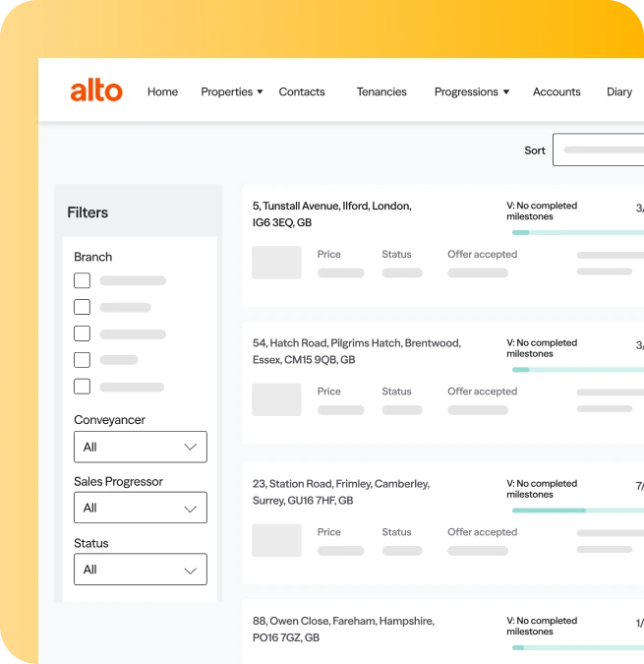Enable the third Branch checkbox
The image size is (644, 664).
click(x=83, y=333)
